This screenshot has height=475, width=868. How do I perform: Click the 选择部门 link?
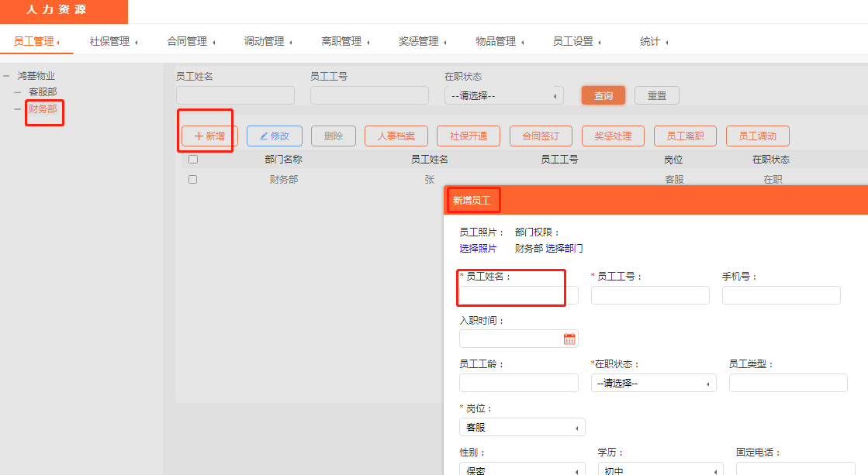click(564, 249)
